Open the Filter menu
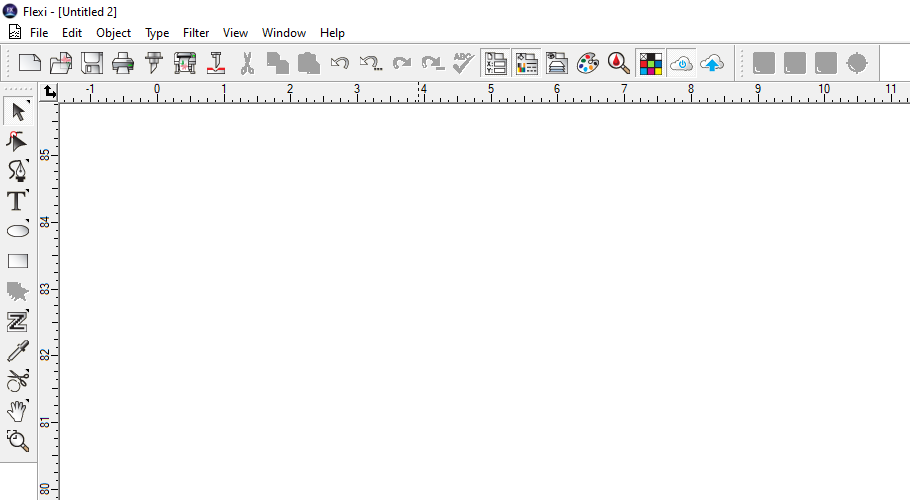910x500 pixels. [196, 33]
